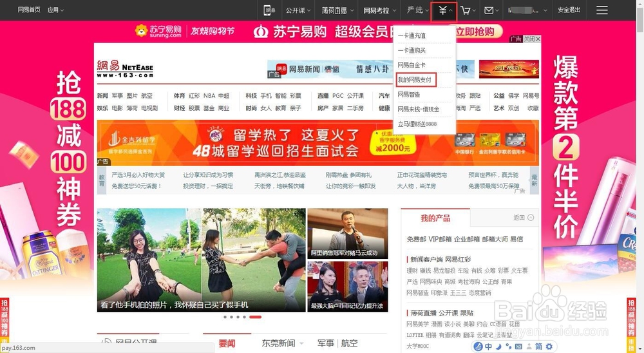
Task: Click 让分享知识成为习惯 ad text
Action: click(208, 175)
